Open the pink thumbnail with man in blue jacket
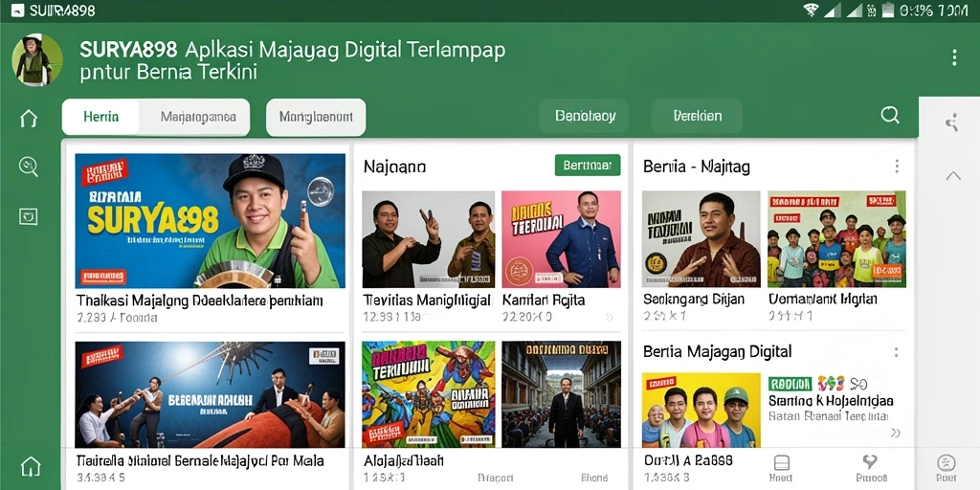 pos(561,239)
